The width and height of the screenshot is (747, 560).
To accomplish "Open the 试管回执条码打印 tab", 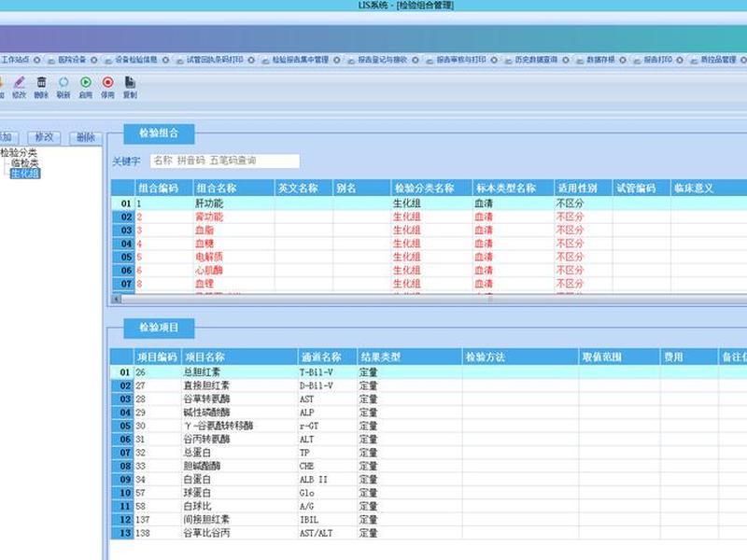I will 215,60.
